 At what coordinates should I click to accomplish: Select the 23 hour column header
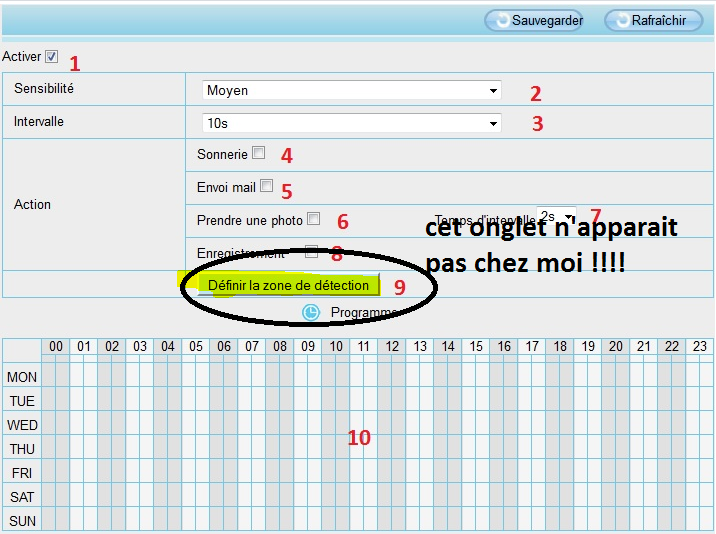tap(700, 346)
